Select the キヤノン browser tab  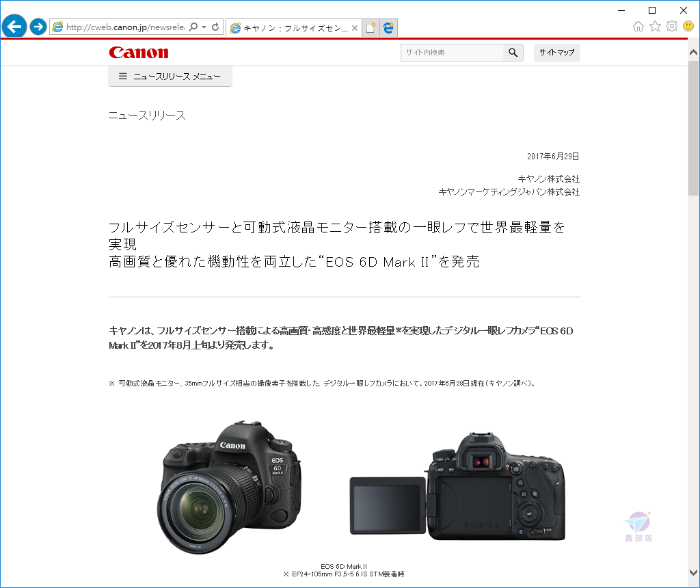click(294, 27)
